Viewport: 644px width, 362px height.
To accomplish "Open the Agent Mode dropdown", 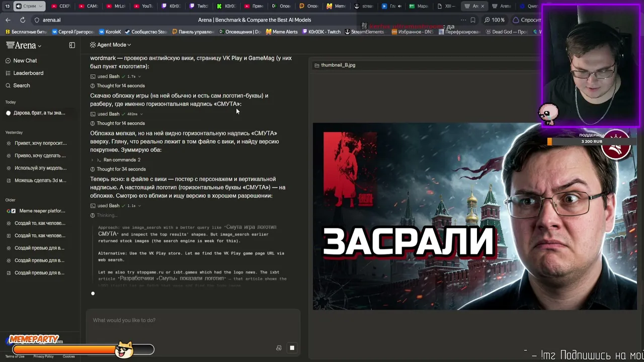I will [110, 45].
